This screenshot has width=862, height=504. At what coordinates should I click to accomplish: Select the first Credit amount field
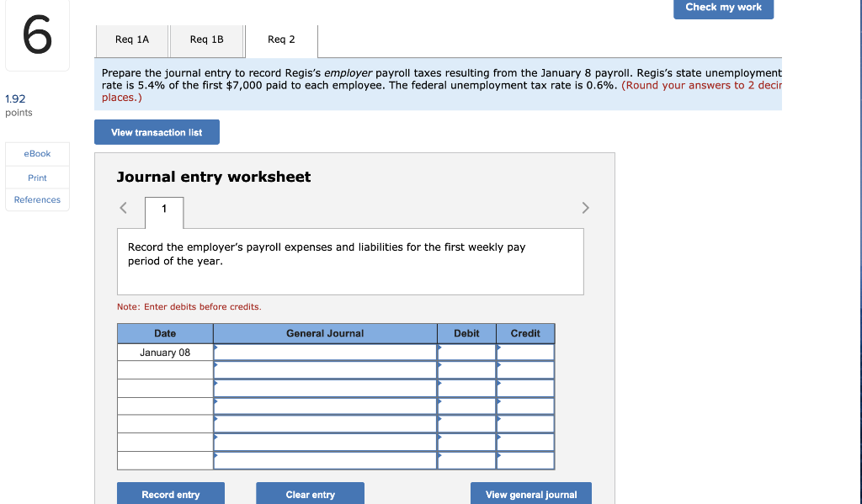525,352
